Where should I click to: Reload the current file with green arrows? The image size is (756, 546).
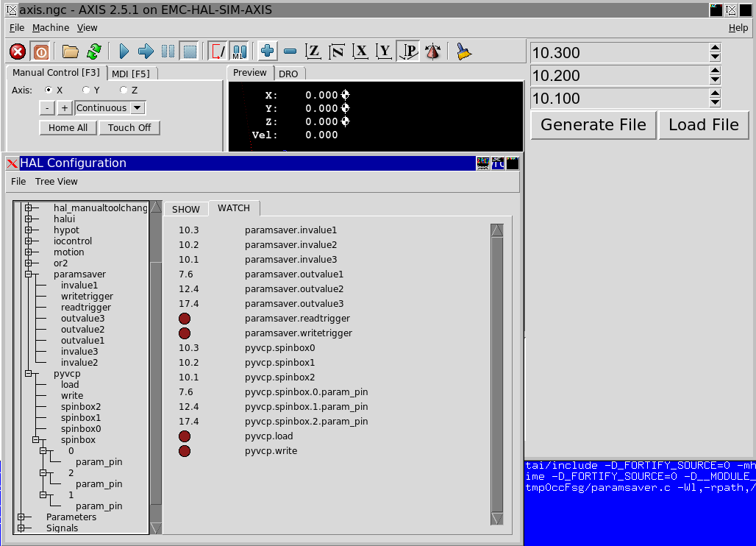(94, 52)
